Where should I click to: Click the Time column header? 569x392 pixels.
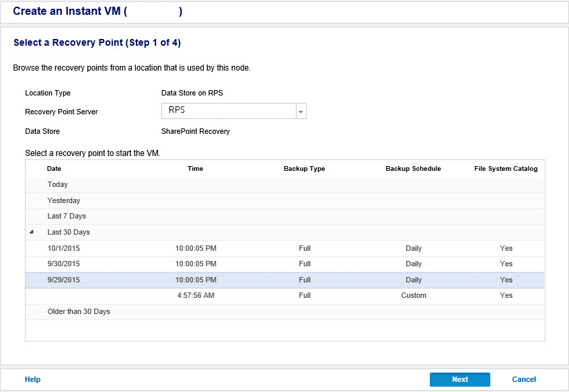click(195, 169)
